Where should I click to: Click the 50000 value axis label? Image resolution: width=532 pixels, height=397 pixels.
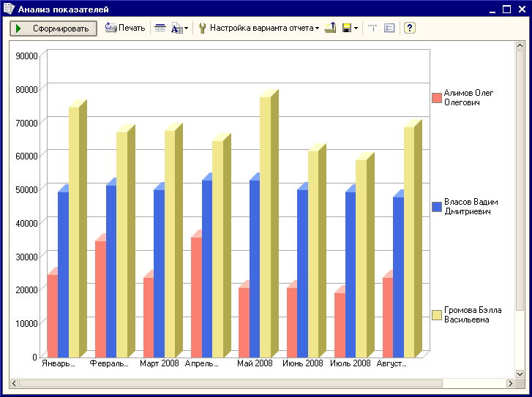coord(26,189)
